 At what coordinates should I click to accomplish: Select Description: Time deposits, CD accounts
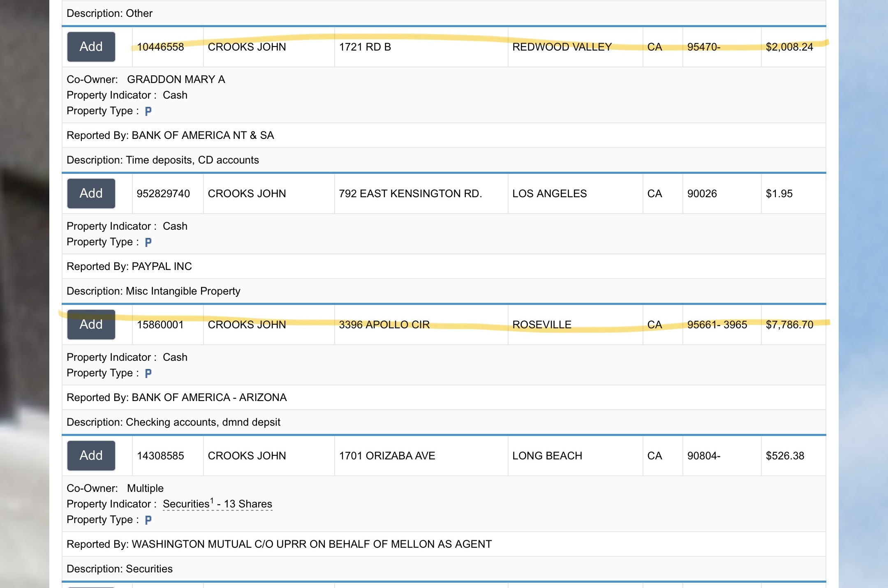point(163,160)
